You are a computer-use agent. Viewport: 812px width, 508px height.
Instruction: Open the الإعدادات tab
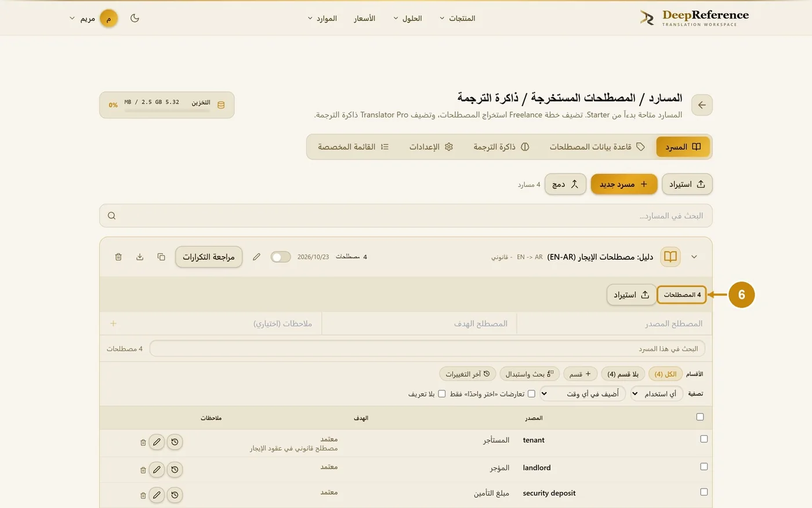[x=431, y=147]
